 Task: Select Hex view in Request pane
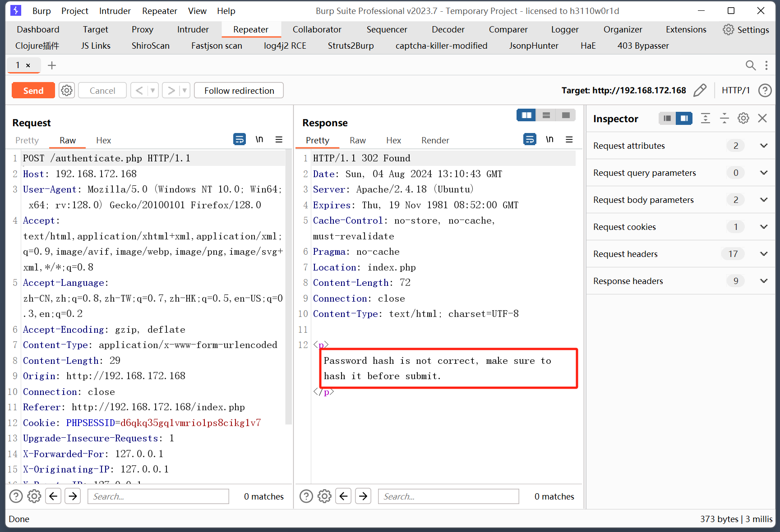pos(103,140)
